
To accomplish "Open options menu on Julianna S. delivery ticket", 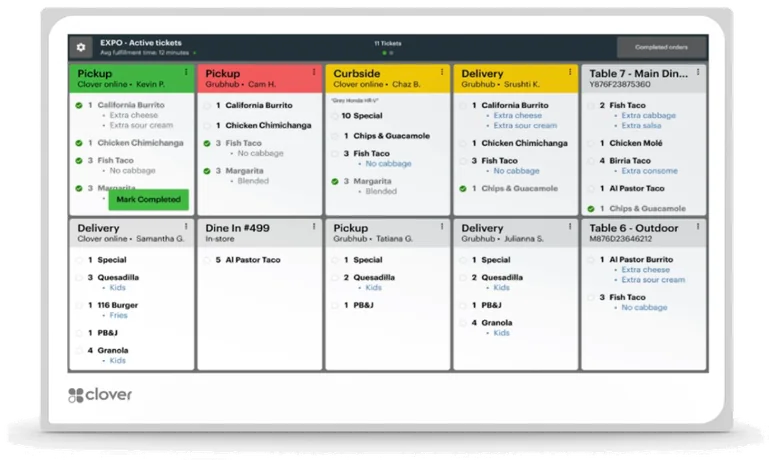I will tap(570, 227).
